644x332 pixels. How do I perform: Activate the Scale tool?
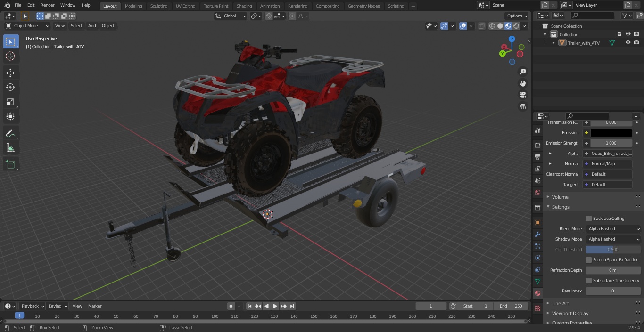pyautogui.click(x=10, y=102)
